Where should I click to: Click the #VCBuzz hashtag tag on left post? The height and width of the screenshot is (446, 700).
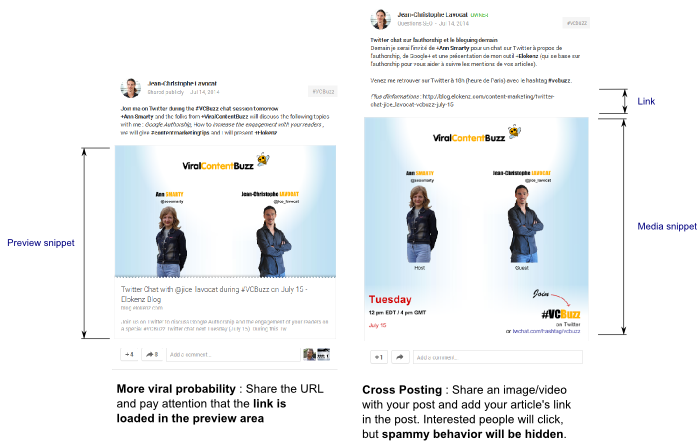pyautogui.click(x=323, y=92)
